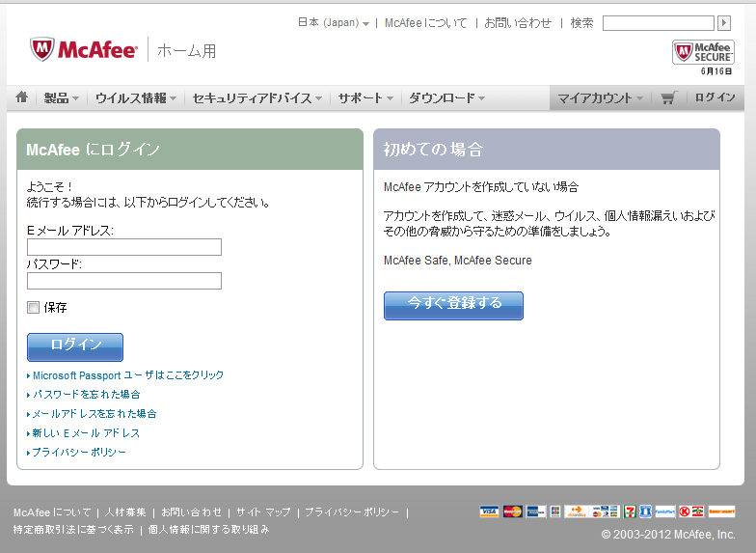Open footer プライバシー ポリシー link
Screen dimensions: 756x553
click(352, 512)
